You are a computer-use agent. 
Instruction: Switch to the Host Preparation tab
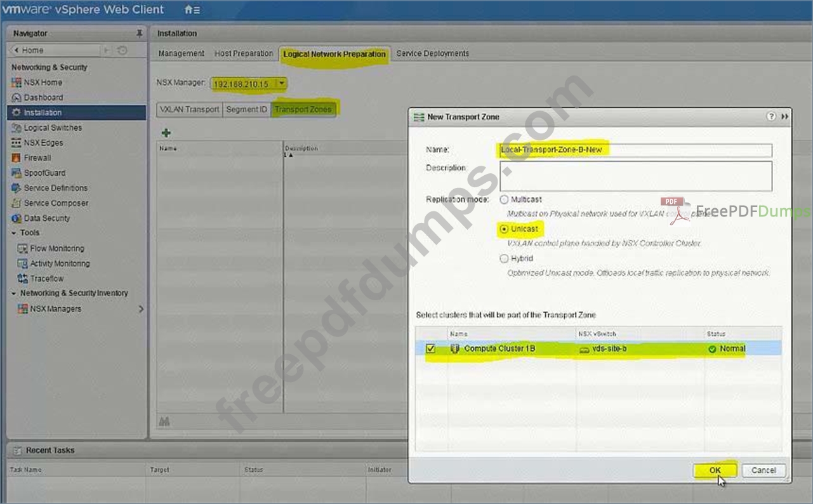coord(244,53)
